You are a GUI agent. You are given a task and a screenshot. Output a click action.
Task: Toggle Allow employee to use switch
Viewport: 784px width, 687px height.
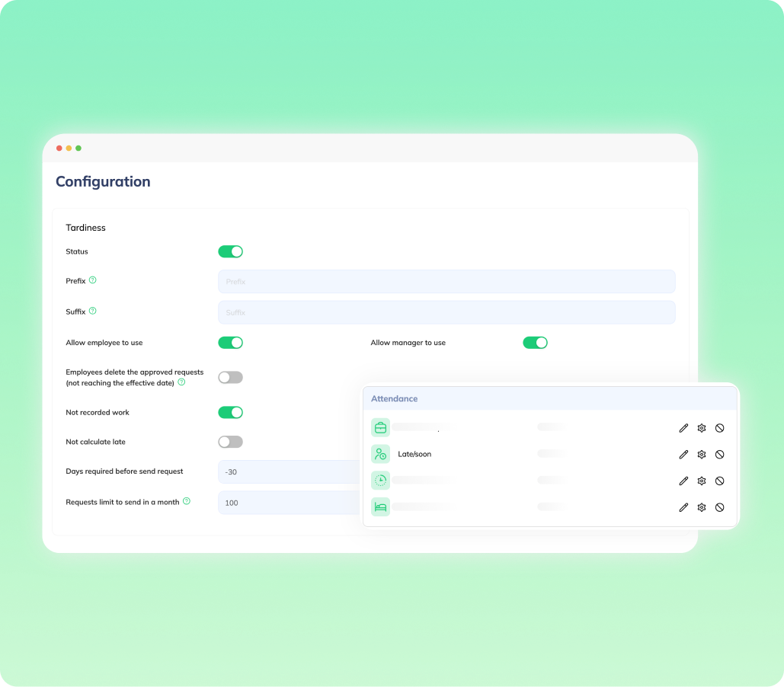pyautogui.click(x=230, y=343)
